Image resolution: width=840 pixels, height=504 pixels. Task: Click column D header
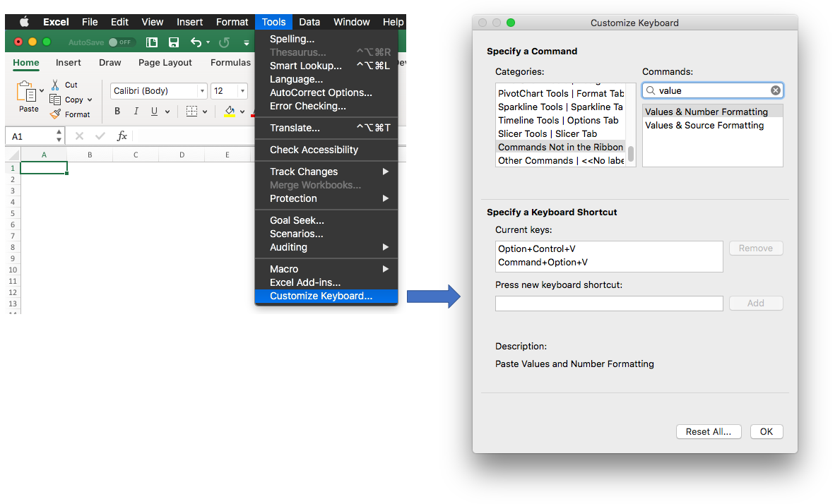[182, 155]
